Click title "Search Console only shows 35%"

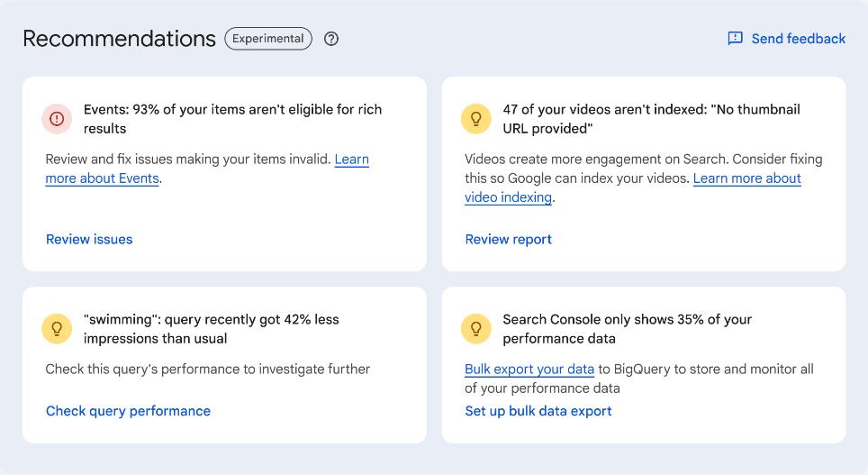(x=627, y=329)
